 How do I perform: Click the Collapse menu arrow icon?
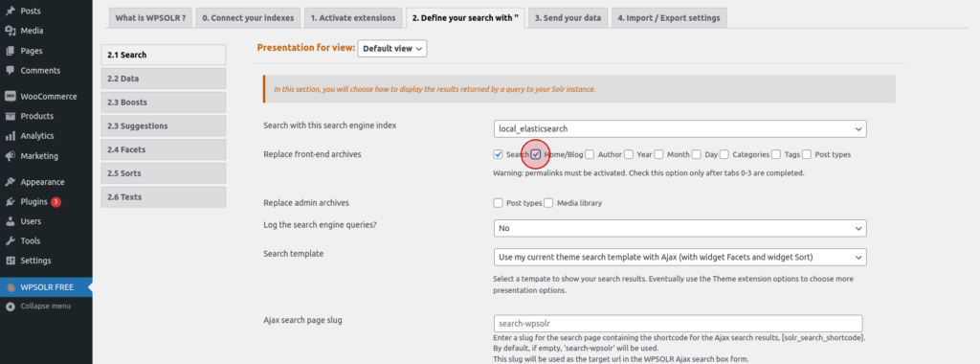click(x=10, y=307)
